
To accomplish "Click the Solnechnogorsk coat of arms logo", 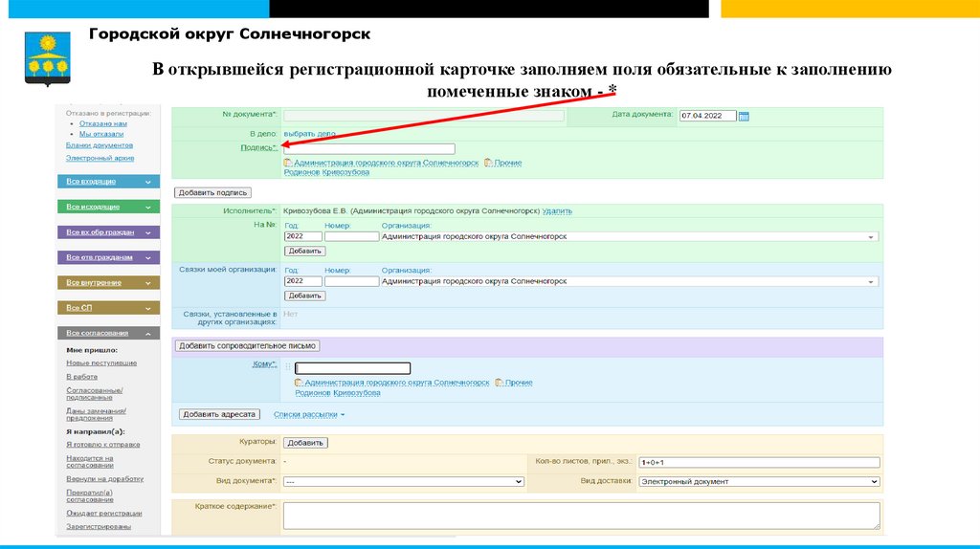I will tap(48, 56).
